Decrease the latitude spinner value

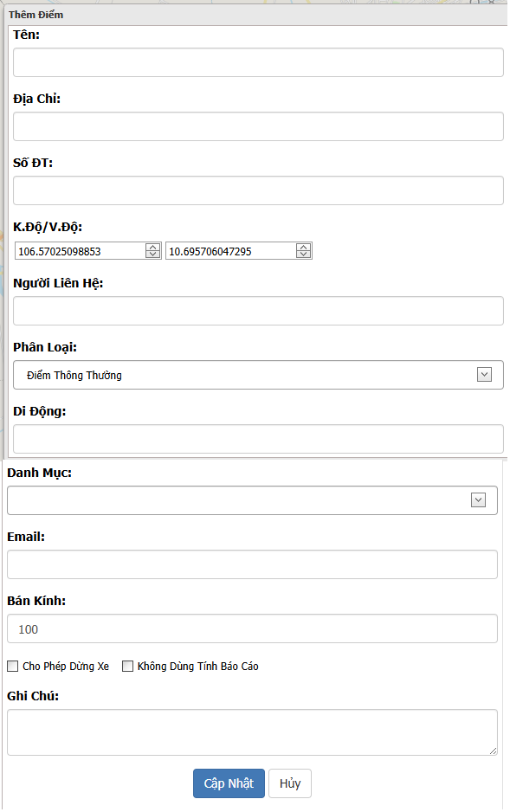[x=303, y=255]
